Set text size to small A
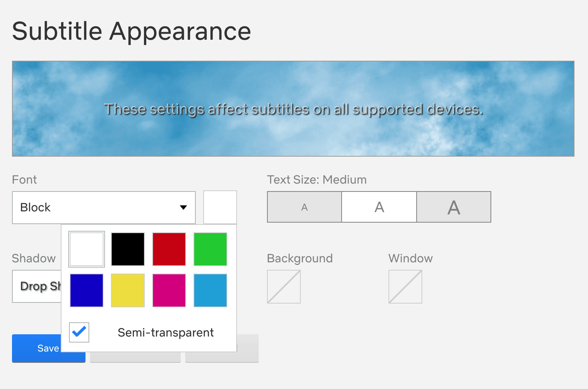 coord(304,207)
